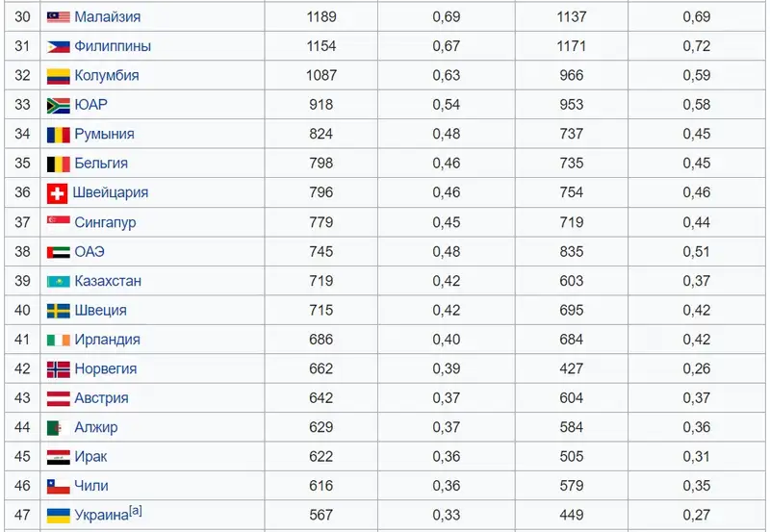
Task: Open the Сингапур link
Action: (105, 223)
